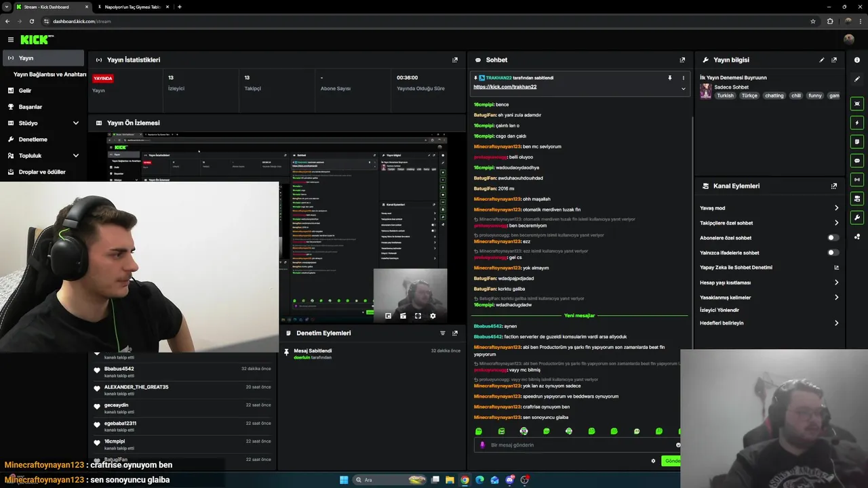
Task: Click the Sadece Sohbet category thumbnail
Action: point(706,91)
